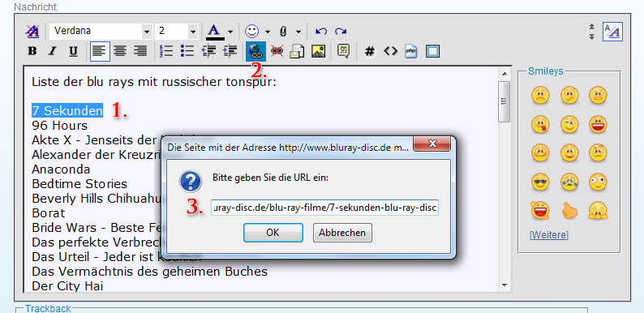Click the highlighted text '7 Sekunden'
The height and width of the screenshot is (313, 644).
pos(67,111)
